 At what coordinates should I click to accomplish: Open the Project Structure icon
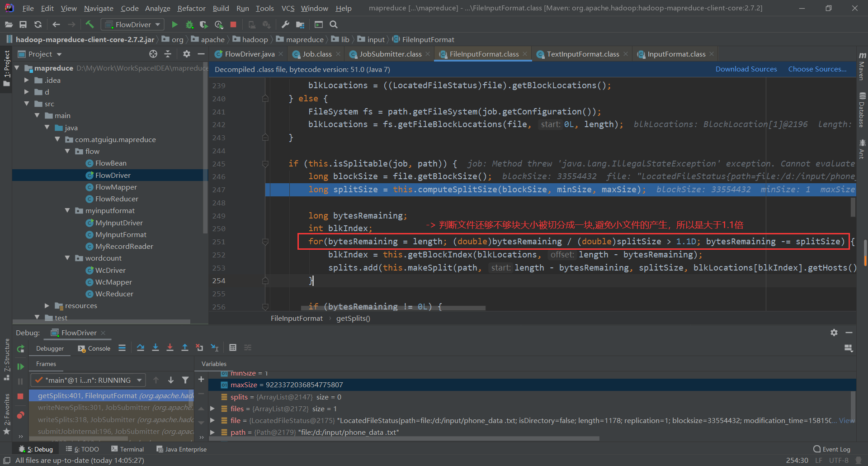point(300,24)
